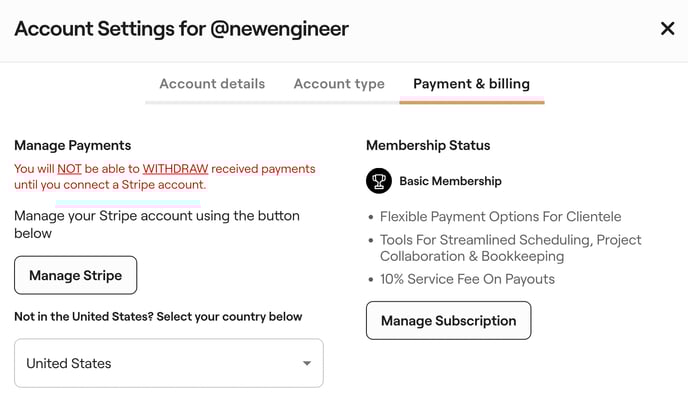Click the "Manage your Stripe account" instruction text
This screenshot has height=402, width=688.
pyautogui.click(x=156, y=224)
